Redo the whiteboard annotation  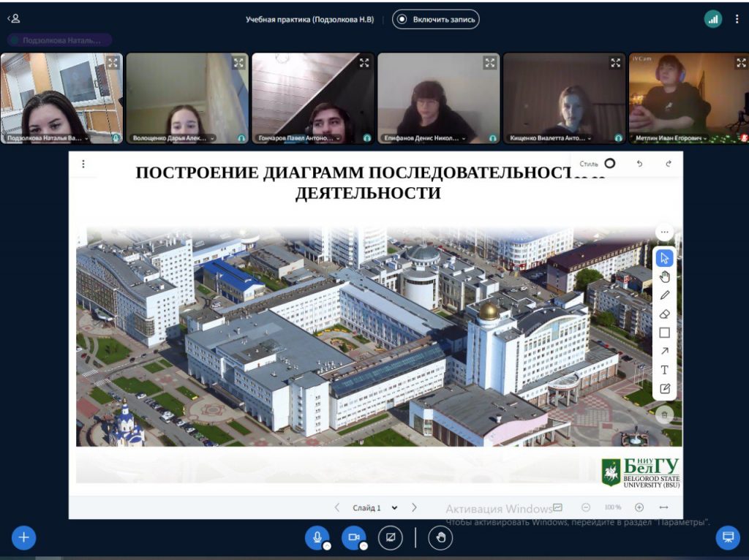[669, 164]
